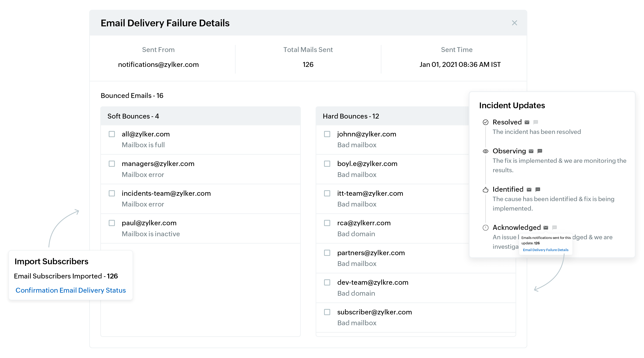Click the Hard Bounces - 12 header
The height and width of the screenshot is (358, 644).
[x=351, y=116]
